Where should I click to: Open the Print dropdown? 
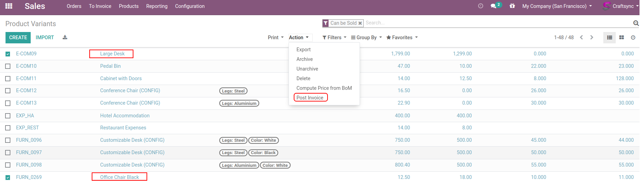tap(275, 38)
